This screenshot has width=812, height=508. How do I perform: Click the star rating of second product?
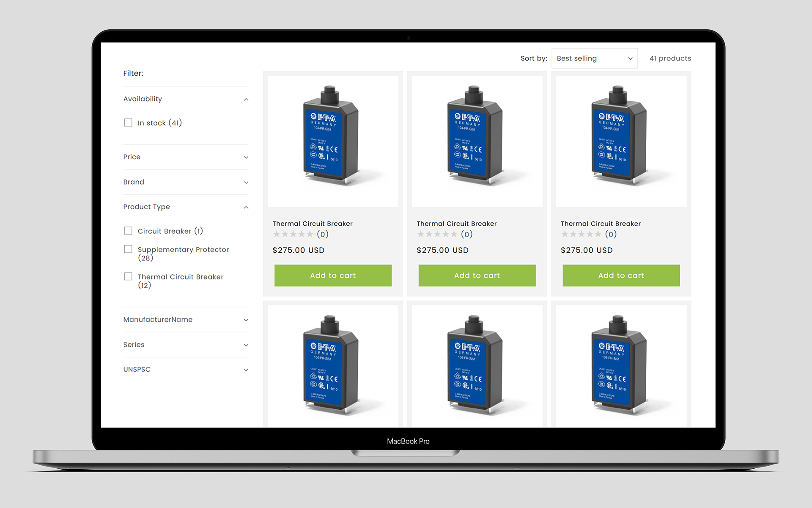(437, 234)
